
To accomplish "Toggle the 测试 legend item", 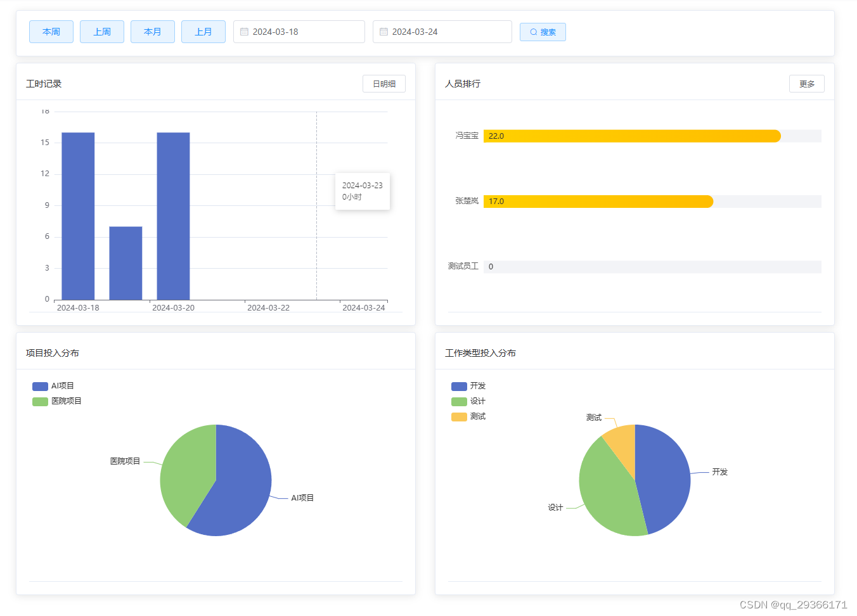I will 468,416.
